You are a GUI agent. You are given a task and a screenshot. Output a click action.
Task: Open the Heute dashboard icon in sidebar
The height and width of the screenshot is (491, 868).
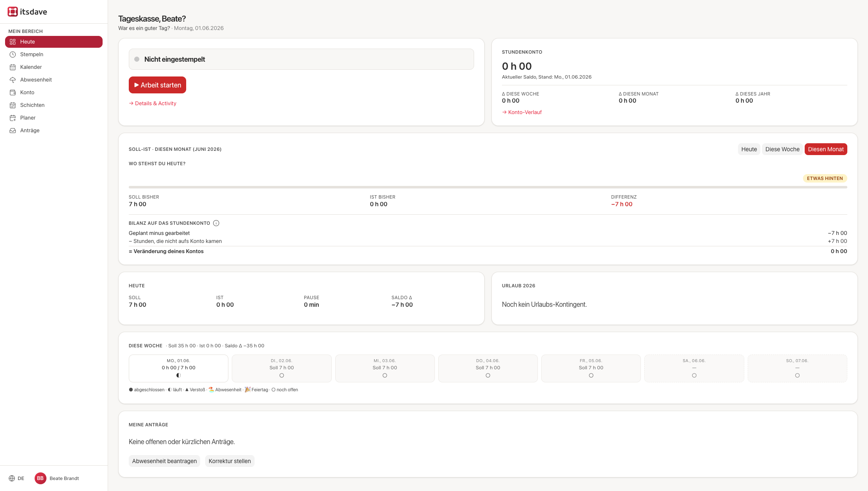tap(13, 42)
